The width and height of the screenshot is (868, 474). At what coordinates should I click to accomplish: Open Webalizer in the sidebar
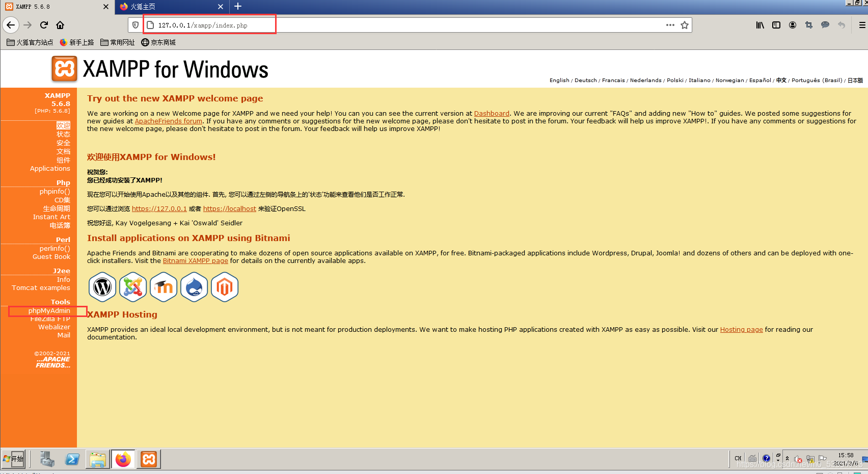(54, 327)
